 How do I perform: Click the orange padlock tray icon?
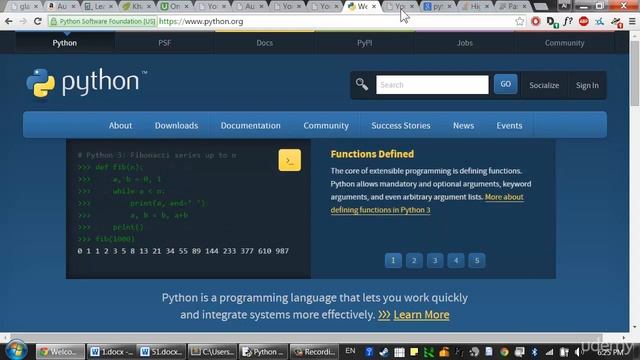[444, 352]
